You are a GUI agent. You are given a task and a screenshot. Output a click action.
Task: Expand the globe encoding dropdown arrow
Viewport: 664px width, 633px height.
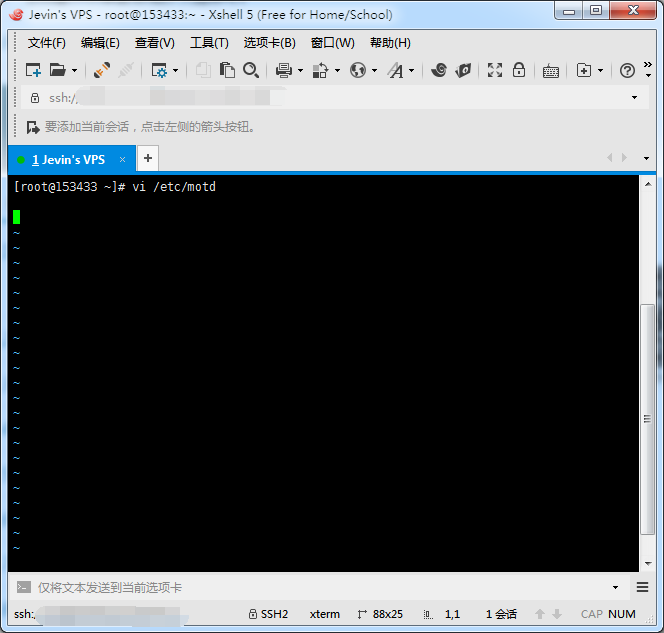(374, 70)
